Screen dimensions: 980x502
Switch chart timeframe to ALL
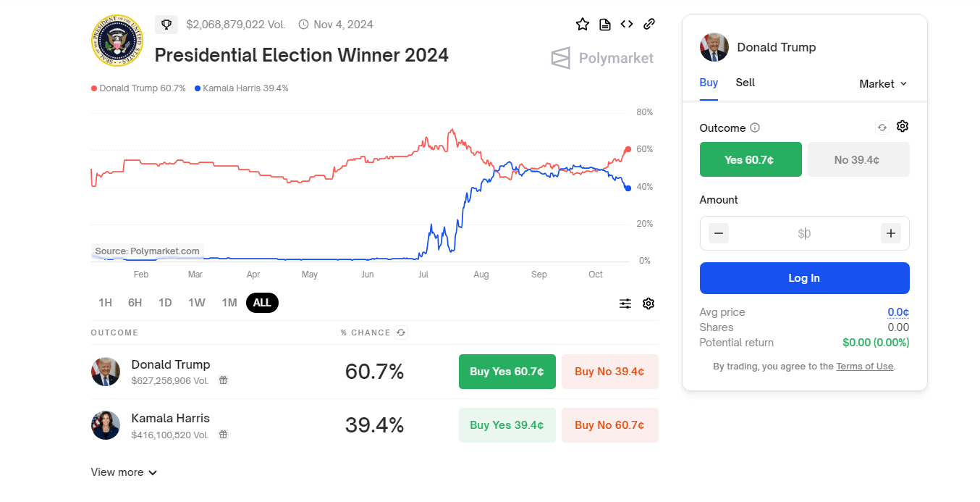[262, 302]
